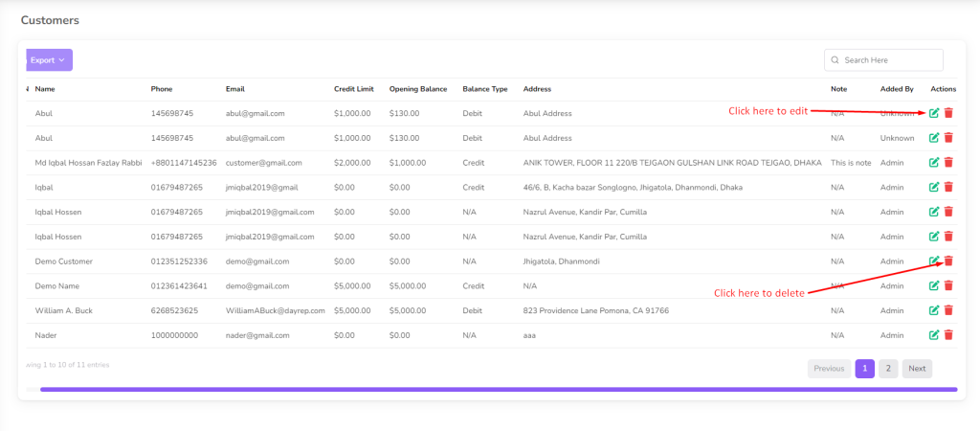The height and width of the screenshot is (431, 980).
Task: Edit the Demo Customer record
Action: (x=934, y=261)
